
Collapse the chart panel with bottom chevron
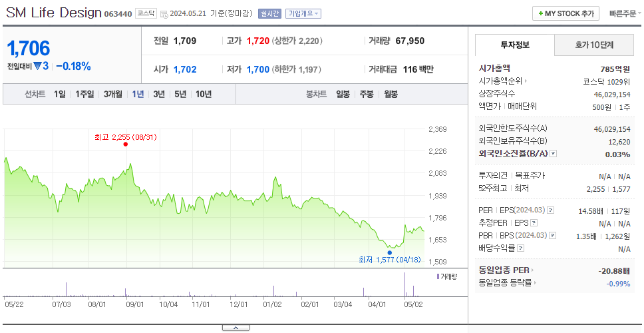point(236,328)
